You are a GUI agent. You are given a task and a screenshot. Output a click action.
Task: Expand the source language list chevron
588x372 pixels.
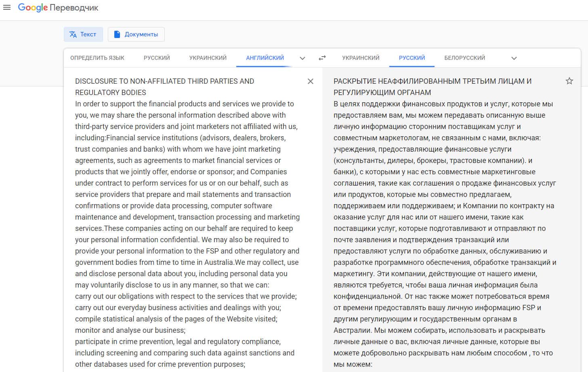302,58
